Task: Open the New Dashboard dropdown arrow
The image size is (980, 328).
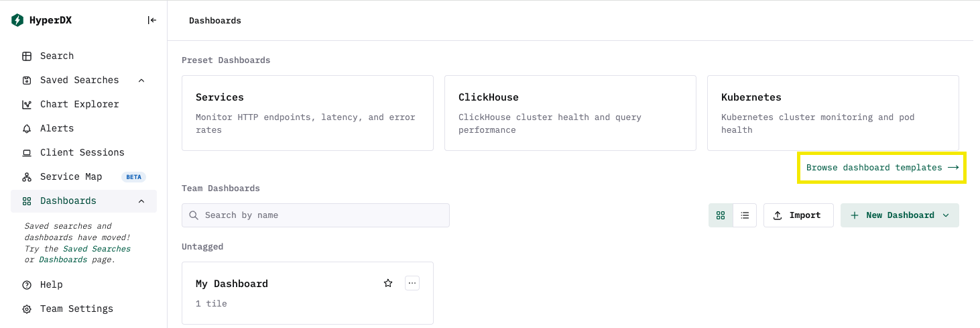Action: tap(946, 215)
